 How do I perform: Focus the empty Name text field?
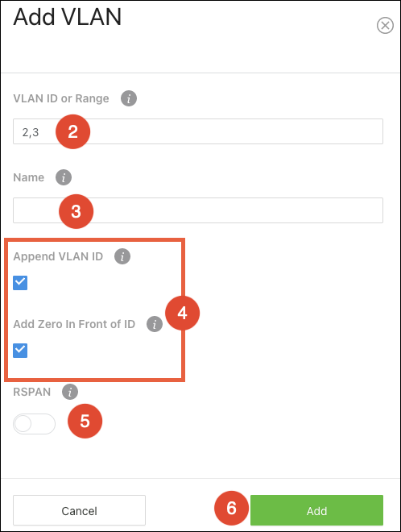coord(198,210)
